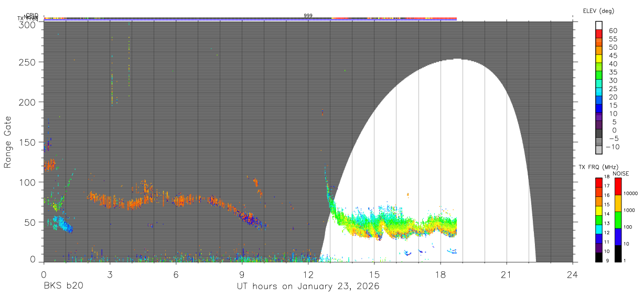Click the red ELEV swatch below 60

pyautogui.click(x=599, y=34)
